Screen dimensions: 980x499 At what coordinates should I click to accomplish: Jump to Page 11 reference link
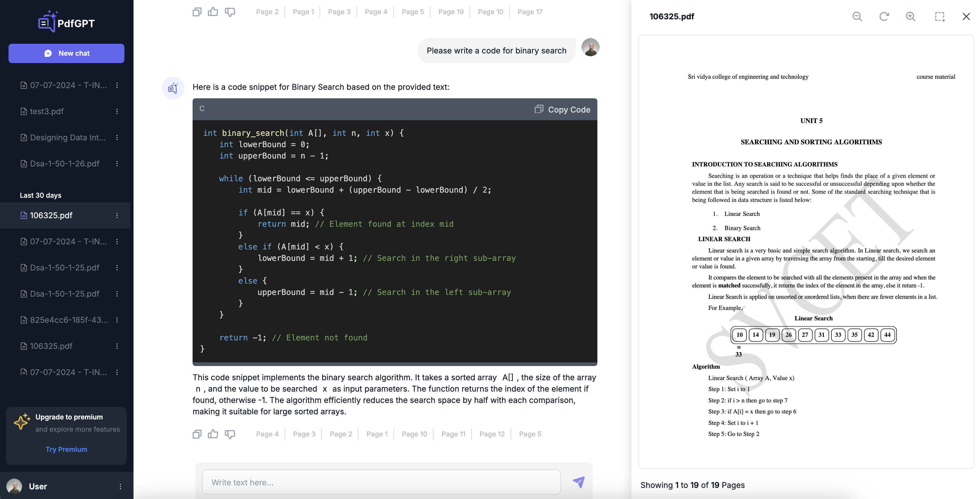pos(453,434)
